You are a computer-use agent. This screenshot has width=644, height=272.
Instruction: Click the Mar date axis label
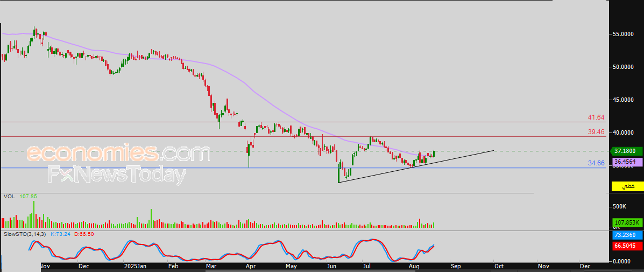click(x=211, y=266)
